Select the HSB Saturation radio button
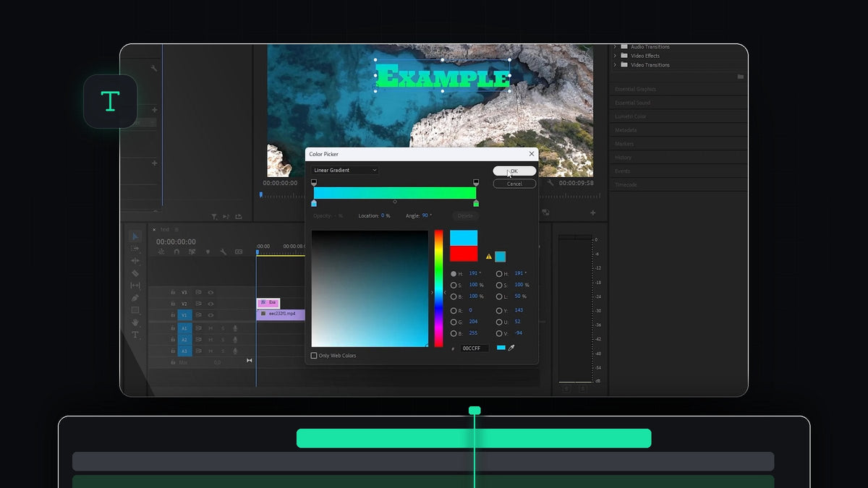This screenshot has width=868, height=488. coord(454,285)
